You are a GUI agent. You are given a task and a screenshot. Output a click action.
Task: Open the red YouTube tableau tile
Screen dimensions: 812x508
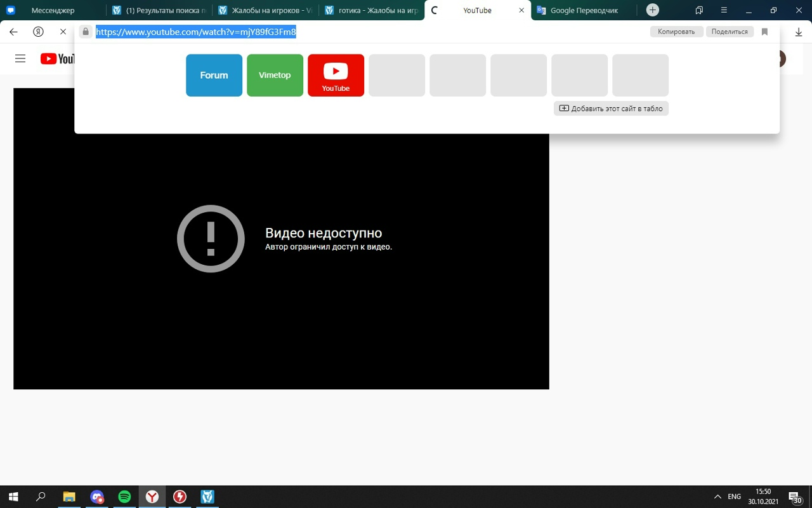(x=336, y=75)
